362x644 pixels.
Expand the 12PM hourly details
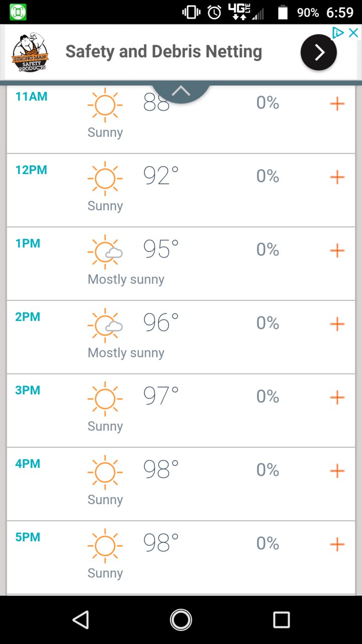click(x=337, y=177)
